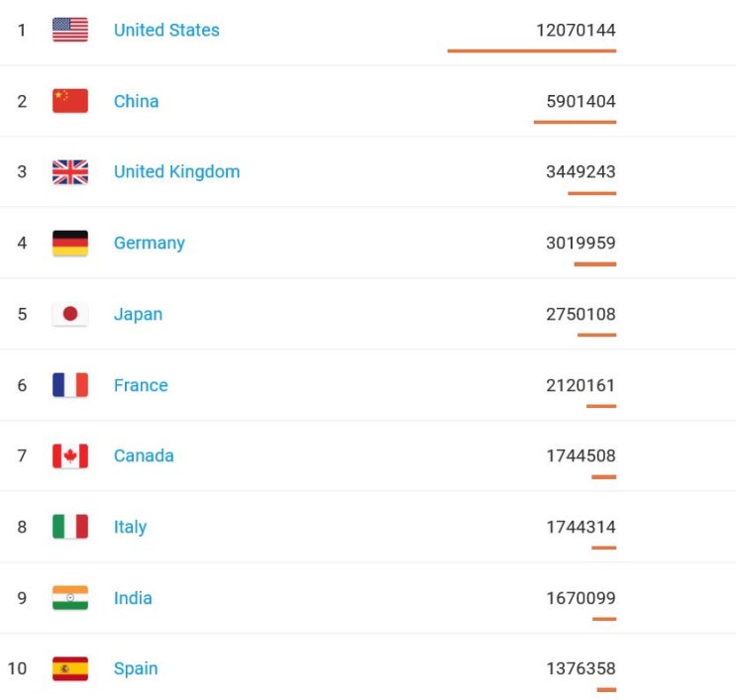Click the China flag icon
This screenshot has height=700, width=736.
tap(70, 101)
